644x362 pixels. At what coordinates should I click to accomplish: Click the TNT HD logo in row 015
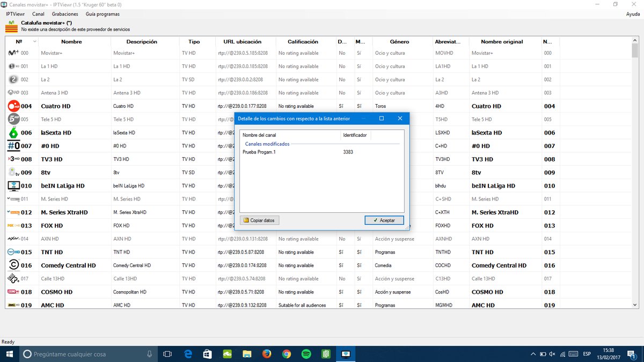pos(13,252)
